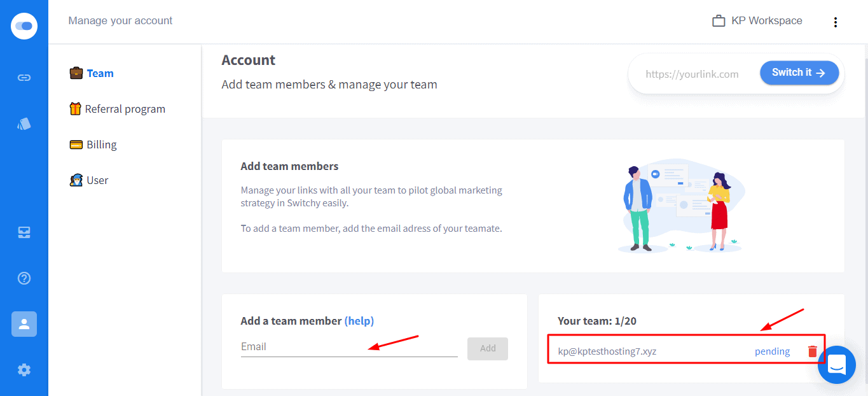Focus the Email input field
The image size is (868, 396).
pyautogui.click(x=349, y=347)
